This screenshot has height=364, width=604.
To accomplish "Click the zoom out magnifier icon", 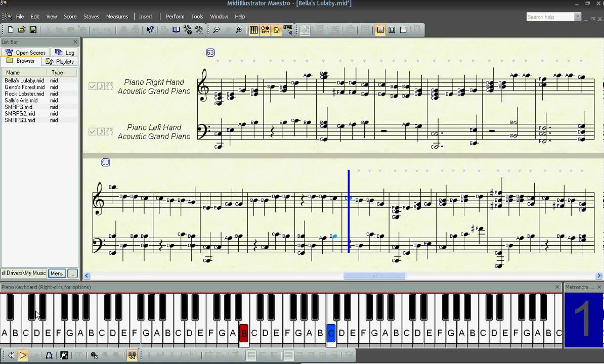I will 216,30.
